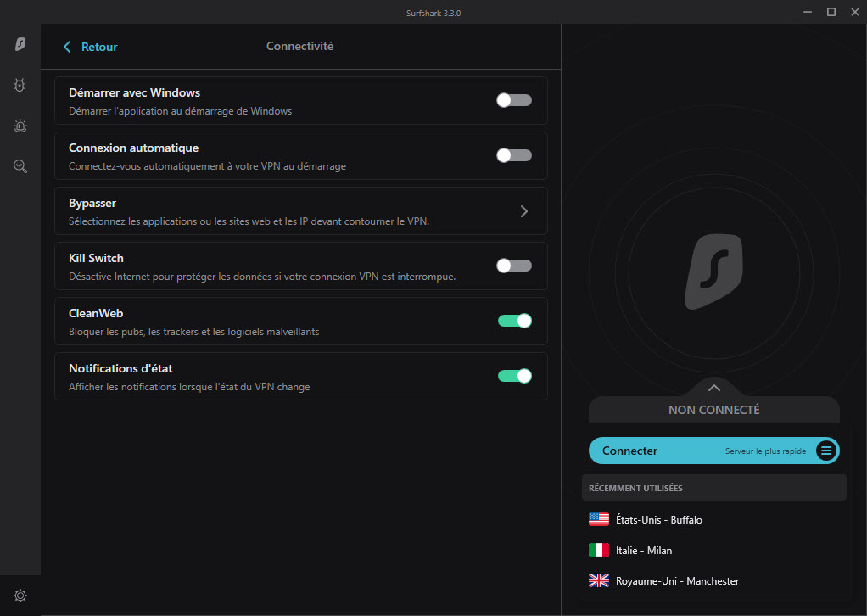The width and height of the screenshot is (867, 616).
Task: Enable Démarrer avec Windows toggle
Action: (x=514, y=100)
